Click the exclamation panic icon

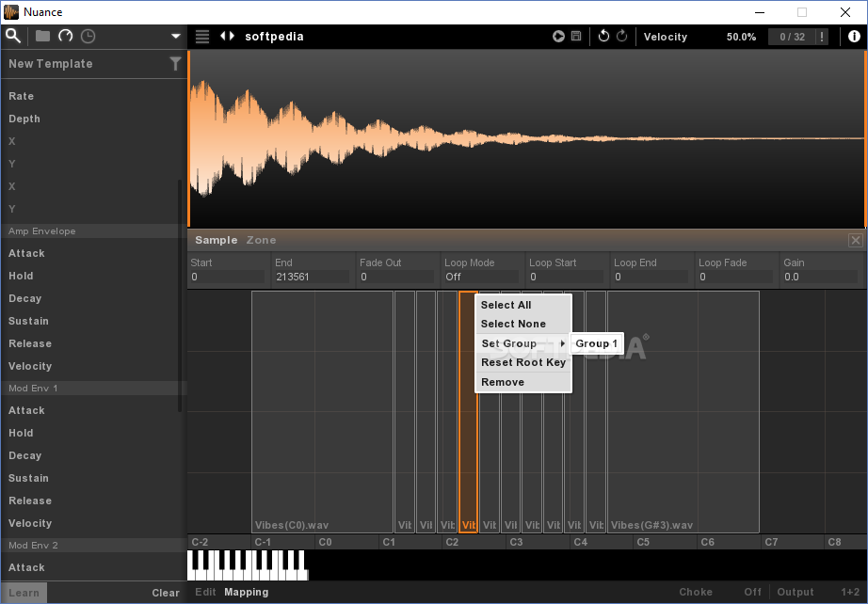tap(822, 37)
